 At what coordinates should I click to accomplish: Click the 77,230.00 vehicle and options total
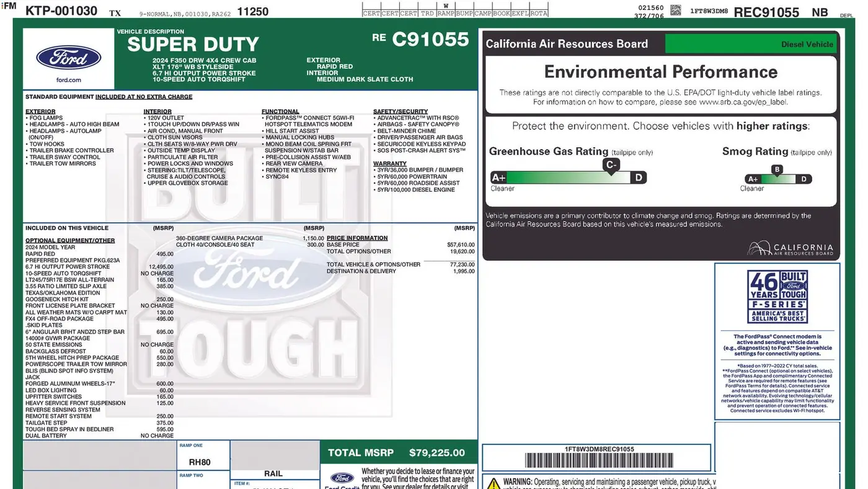[463, 264]
